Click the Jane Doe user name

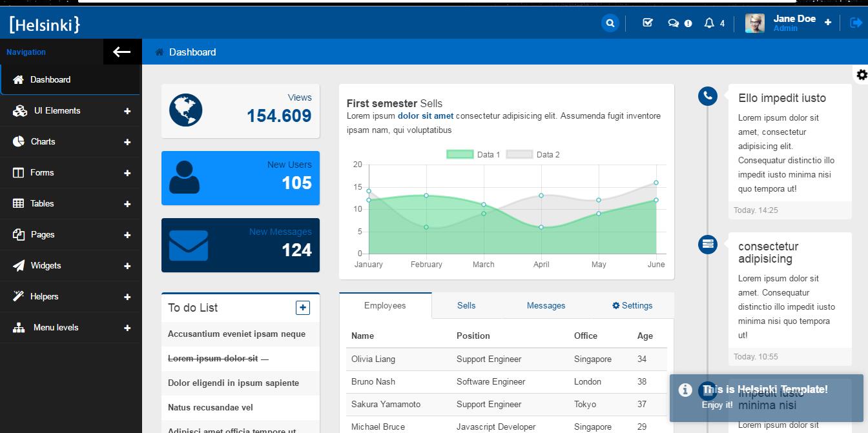pyautogui.click(x=794, y=19)
